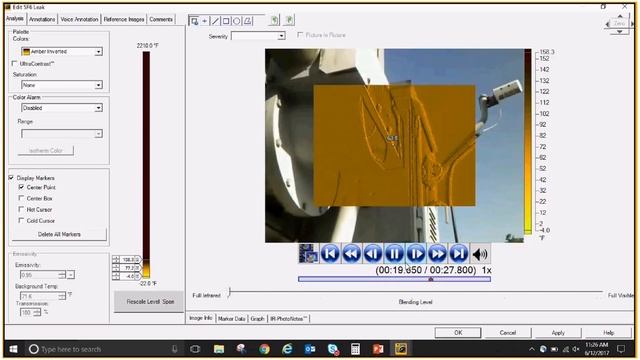Enable the Cold Cursor checkbox
Image resolution: width=640 pixels, height=360 pixels.
point(21,220)
